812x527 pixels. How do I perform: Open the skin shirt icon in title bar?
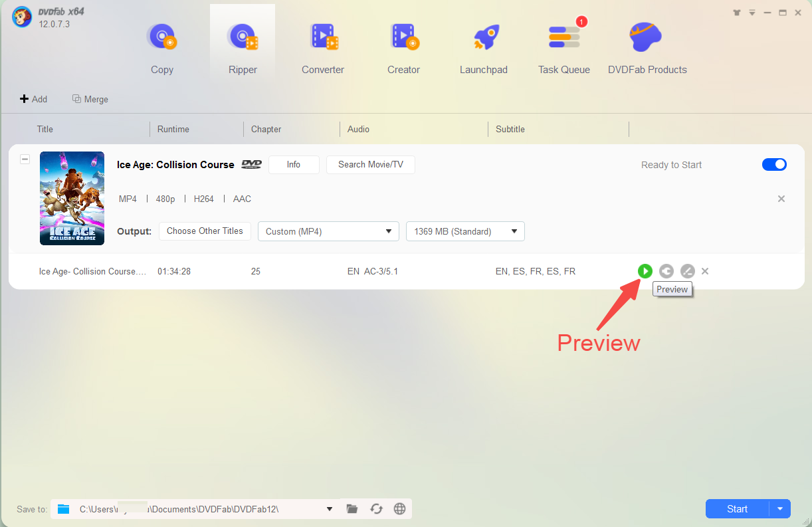(737, 13)
